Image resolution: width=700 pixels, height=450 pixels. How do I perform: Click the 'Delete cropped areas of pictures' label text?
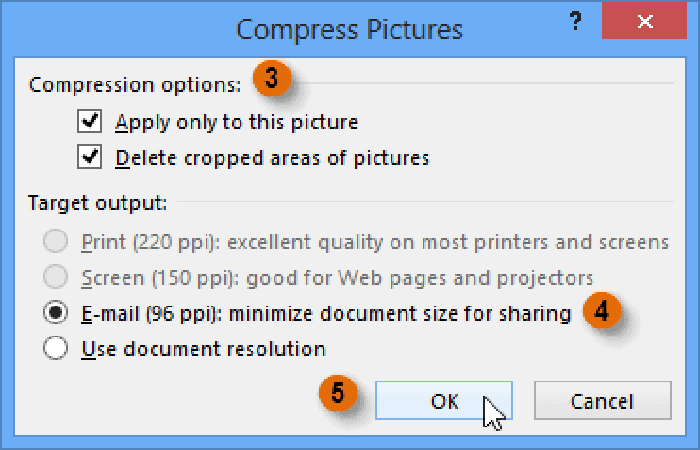(x=272, y=158)
